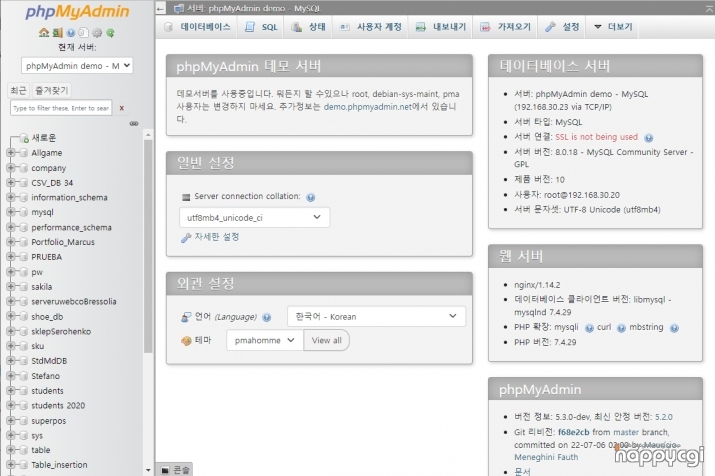This screenshot has height=476, width=715.
Task: Open the 데이터베이스 tab
Action: (197, 27)
